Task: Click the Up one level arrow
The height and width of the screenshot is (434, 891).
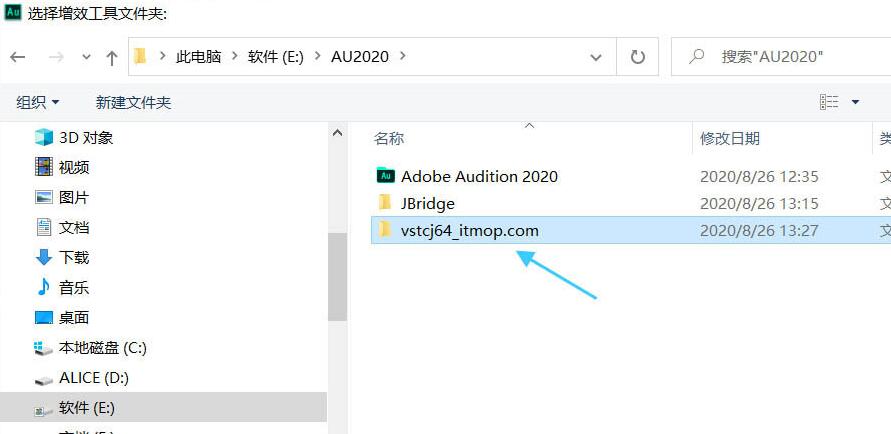Action: tap(112, 57)
